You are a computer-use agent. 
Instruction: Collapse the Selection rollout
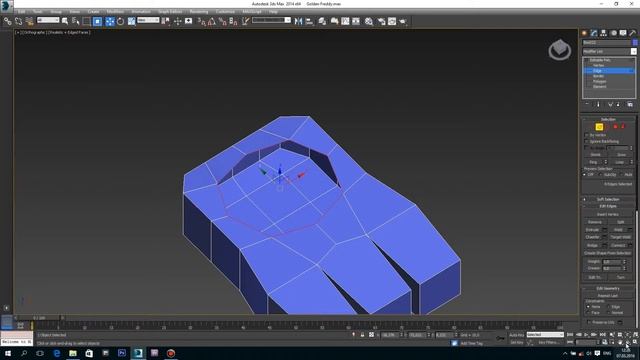tap(608, 119)
